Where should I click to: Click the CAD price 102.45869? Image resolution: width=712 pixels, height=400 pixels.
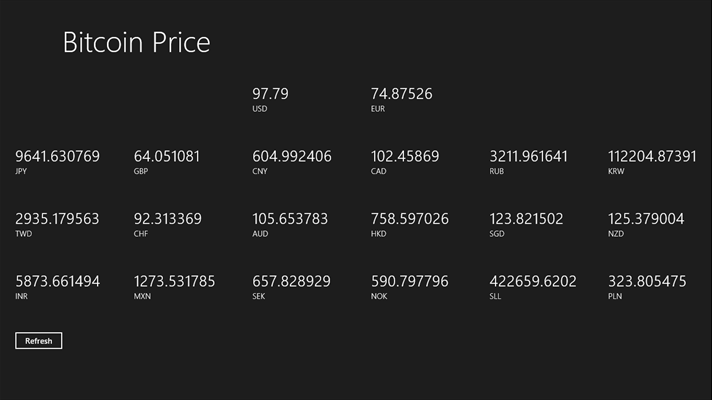[405, 157]
